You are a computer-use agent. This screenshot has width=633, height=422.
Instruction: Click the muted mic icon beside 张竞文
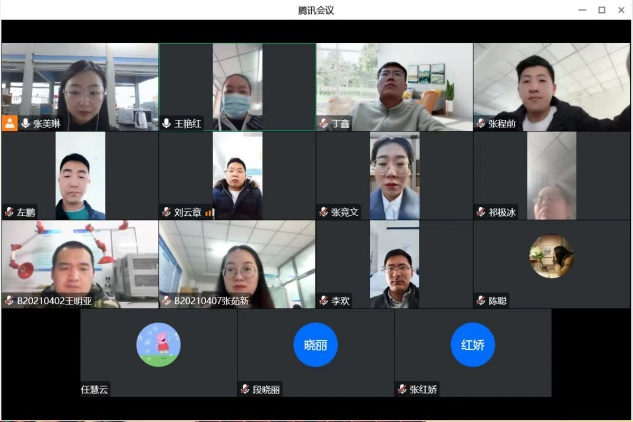(324, 212)
